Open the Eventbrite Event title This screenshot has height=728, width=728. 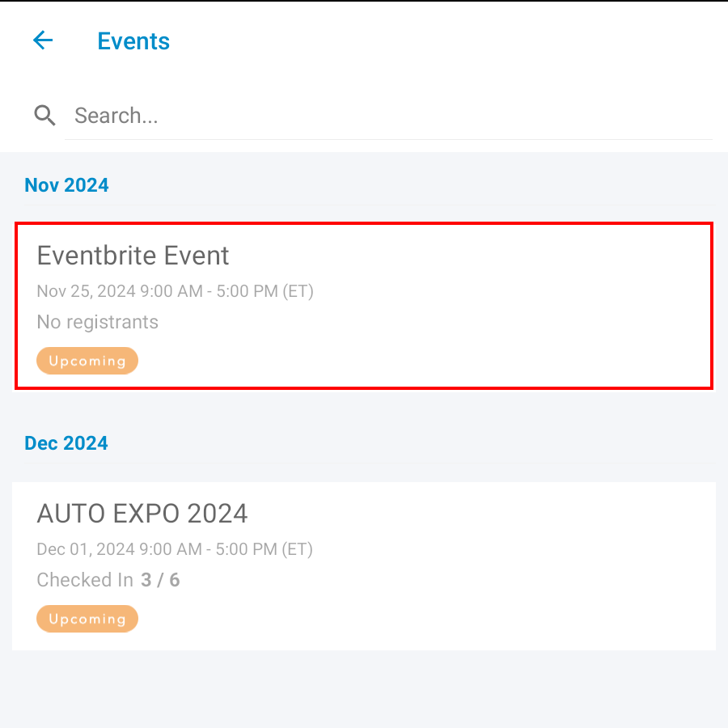(133, 256)
